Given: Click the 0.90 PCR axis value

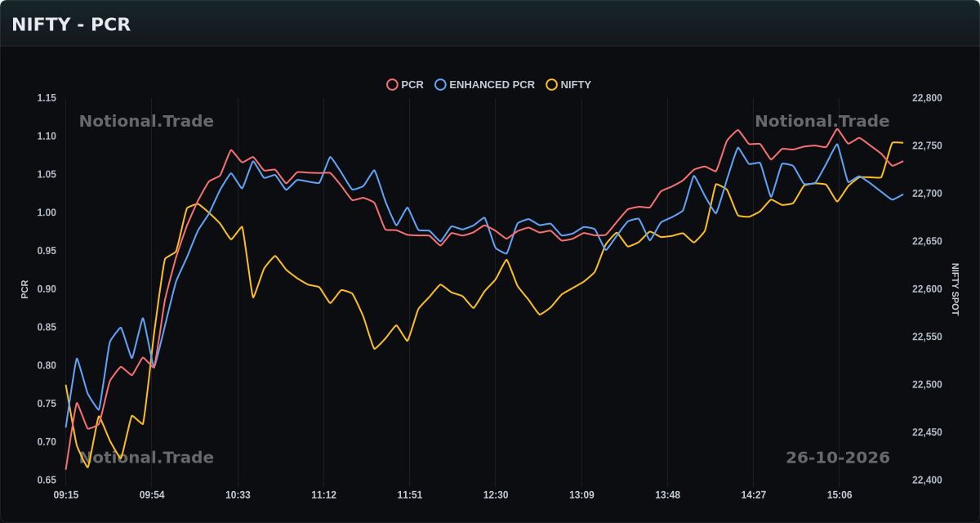Looking at the screenshot, I should (x=47, y=289).
